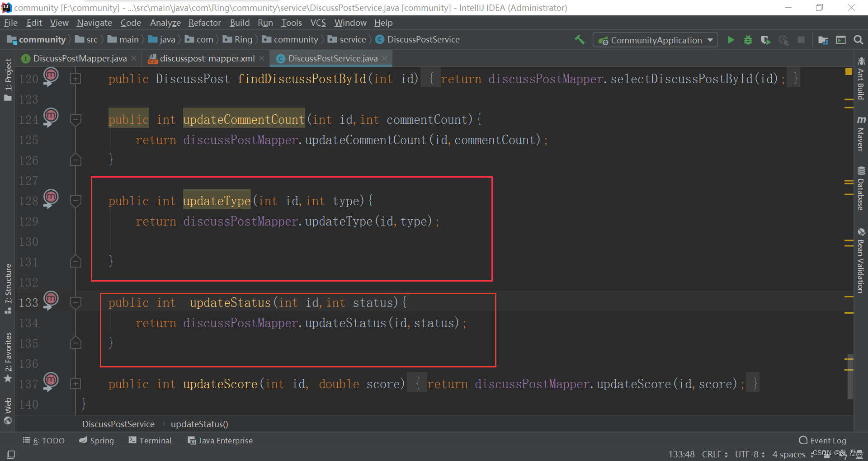Image resolution: width=868 pixels, height=461 pixels.
Task: Click the disabled Stop square icon
Action: 801,40
